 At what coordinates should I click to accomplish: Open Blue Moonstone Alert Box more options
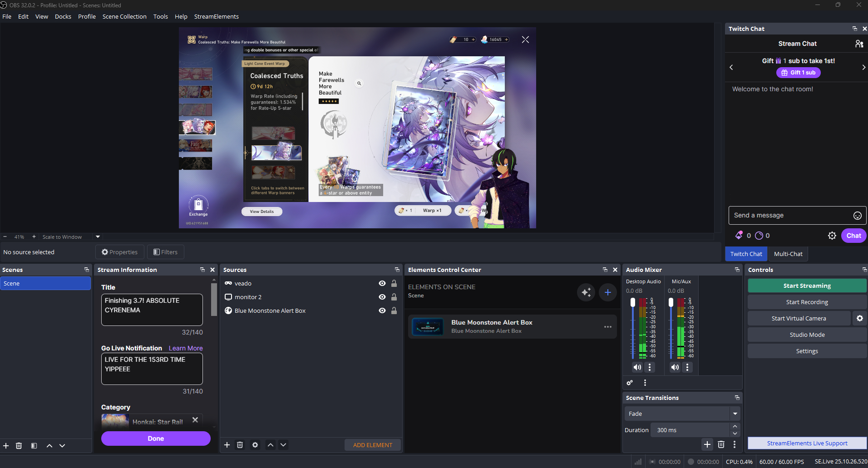(x=607, y=327)
